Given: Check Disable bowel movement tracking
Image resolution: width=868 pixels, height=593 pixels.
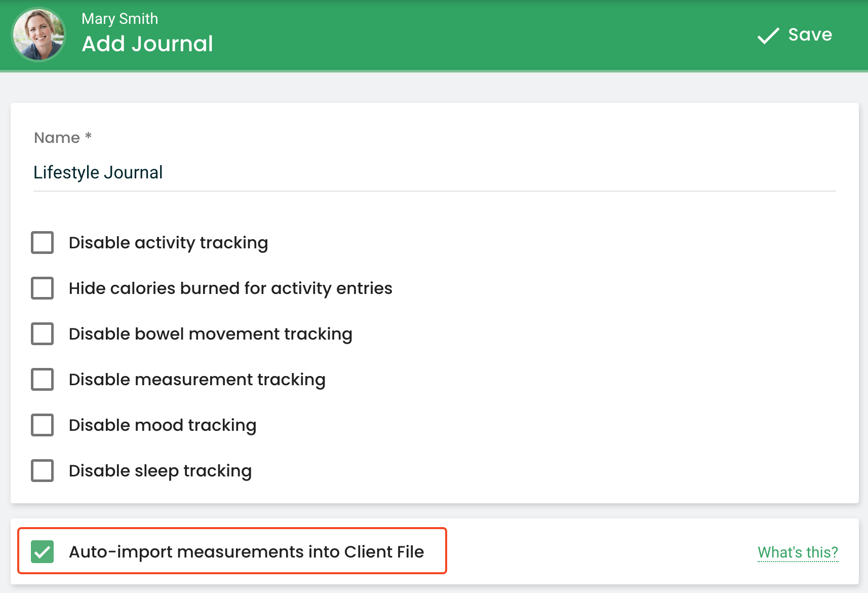Looking at the screenshot, I should coord(43,334).
